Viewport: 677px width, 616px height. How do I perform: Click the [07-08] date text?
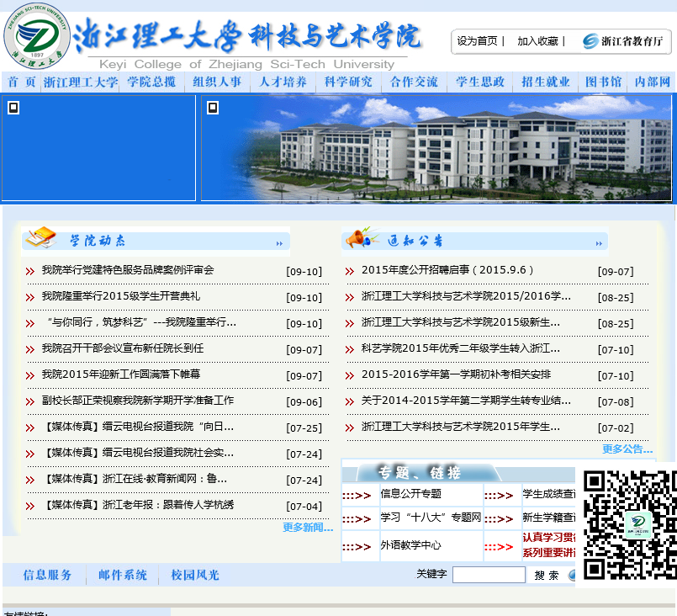click(x=616, y=402)
